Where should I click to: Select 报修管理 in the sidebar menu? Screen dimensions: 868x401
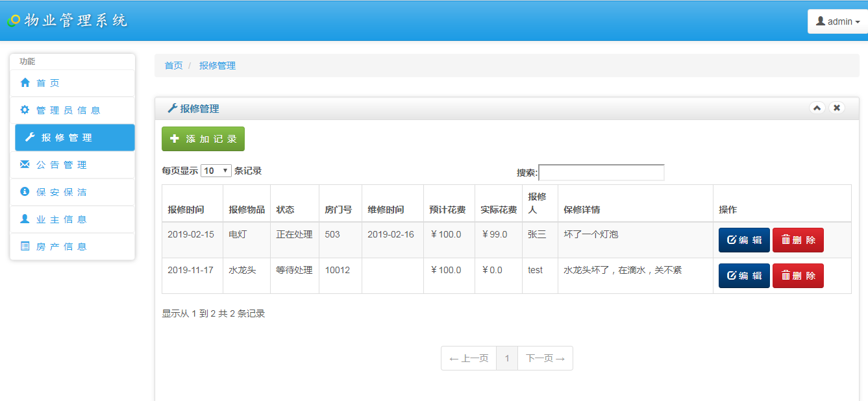(x=75, y=138)
